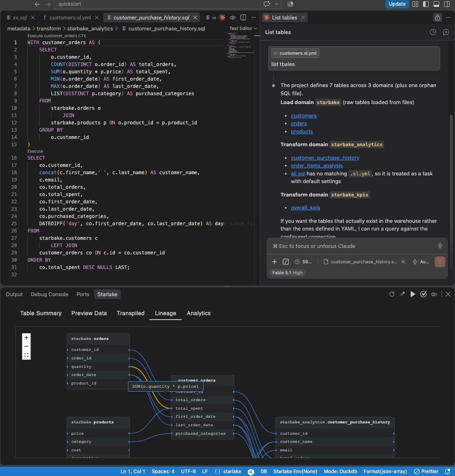Close the List tables tab

(303, 17)
